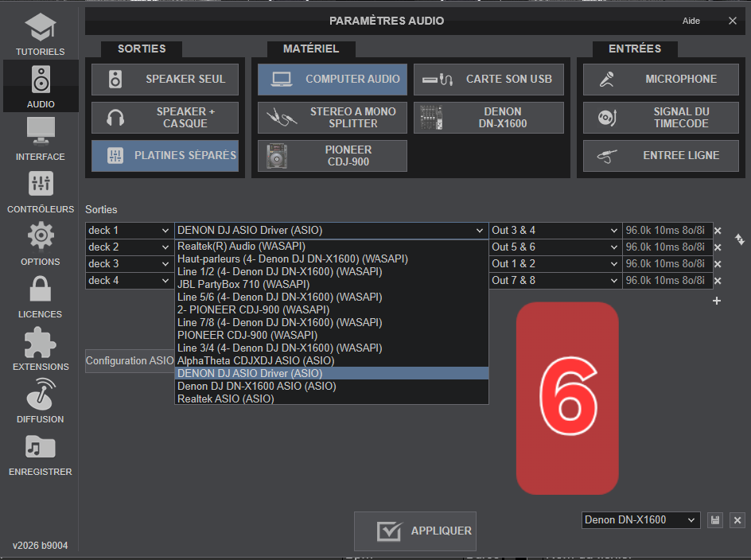Select the Speaker seul output mode
The width and height of the screenshot is (751, 560).
pos(165,80)
